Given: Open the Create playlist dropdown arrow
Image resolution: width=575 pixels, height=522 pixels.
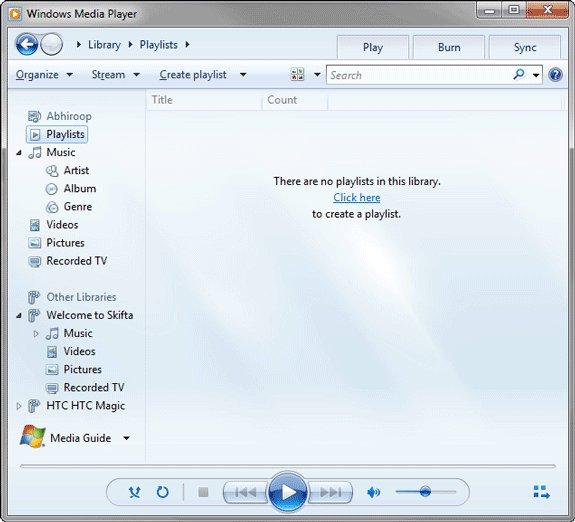Looking at the screenshot, I should click(243, 75).
